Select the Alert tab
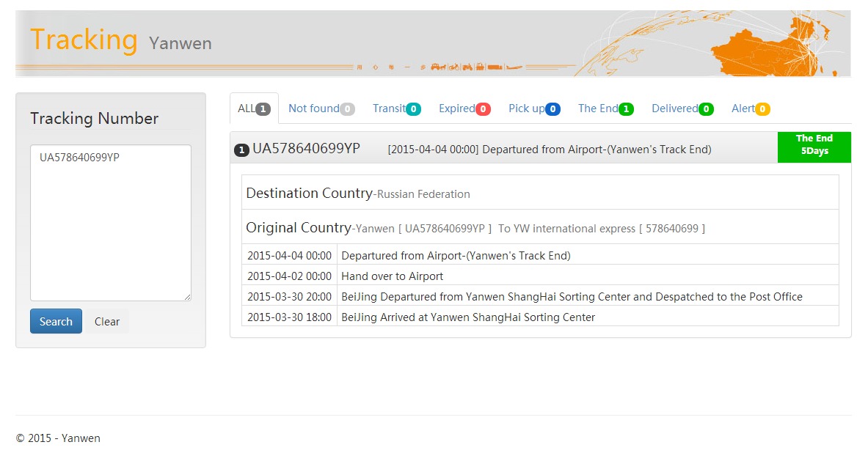The height and width of the screenshot is (453, 868). 750,108
